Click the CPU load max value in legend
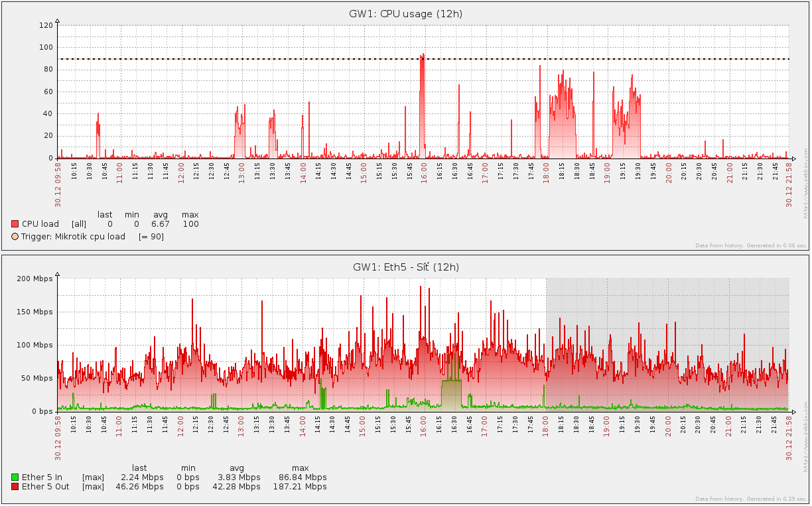This screenshot has width=812, height=506. coord(190,224)
